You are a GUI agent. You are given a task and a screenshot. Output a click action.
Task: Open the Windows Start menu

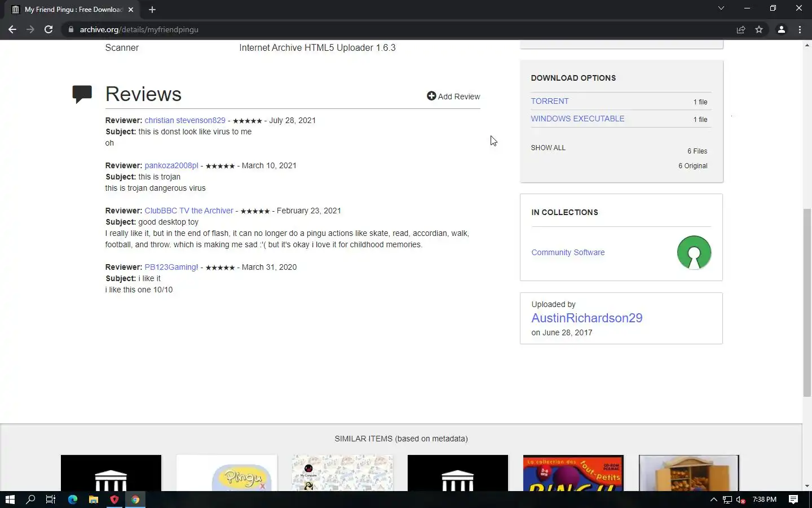[10, 500]
